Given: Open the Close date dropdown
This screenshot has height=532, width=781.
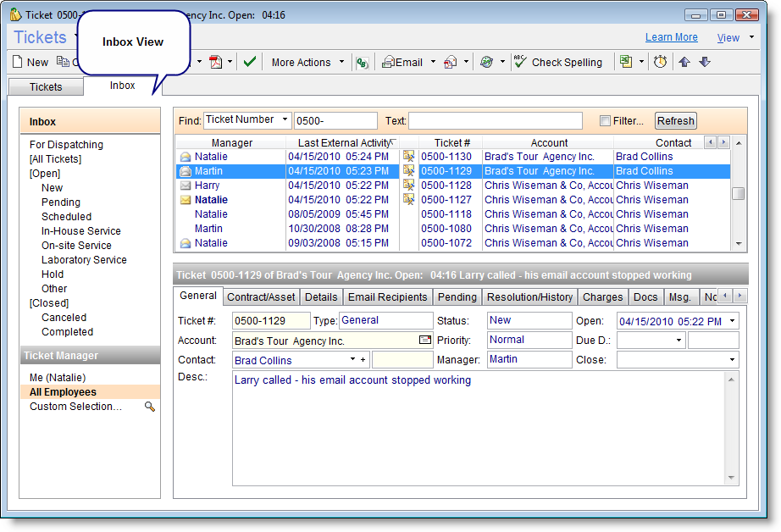Looking at the screenshot, I should (732, 360).
